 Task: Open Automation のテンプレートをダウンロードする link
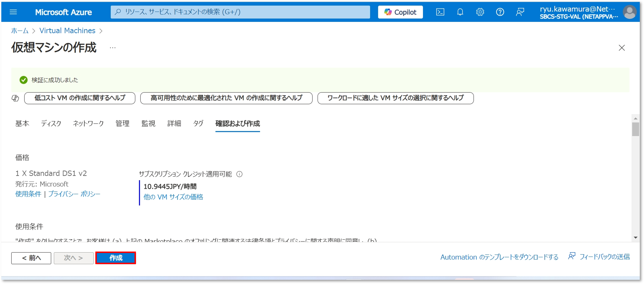point(499,257)
